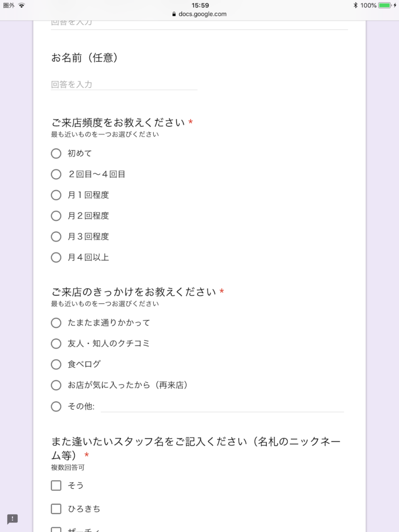
Task: Check the ひろきち staff checkbox
Action: pyautogui.click(x=56, y=509)
